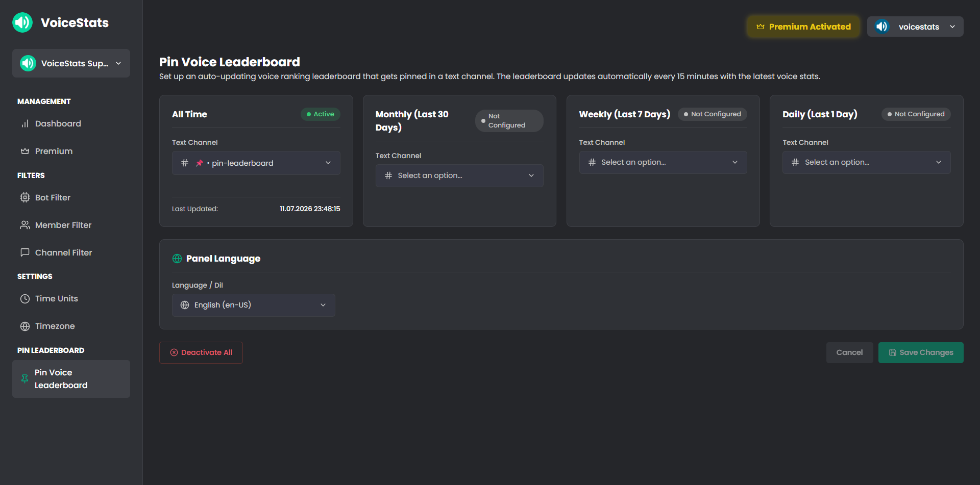The height and width of the screenshot is (485, 980).
Task: Click the Language / Dil label
Action: [198, 286]
